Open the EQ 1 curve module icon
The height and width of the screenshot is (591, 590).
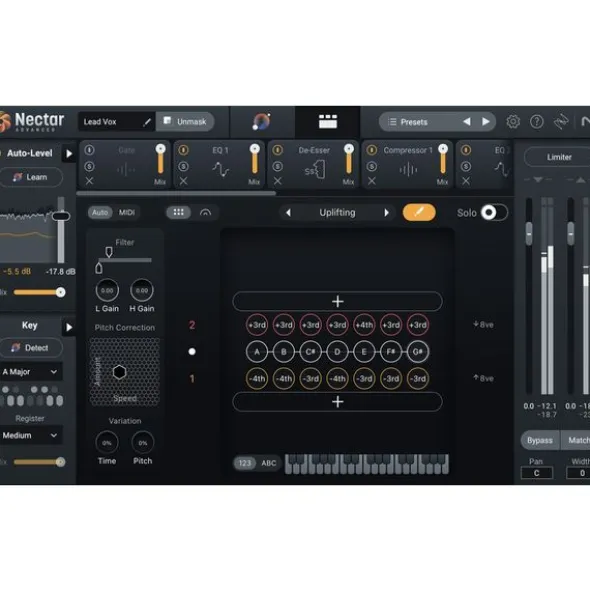click(221, 169)
